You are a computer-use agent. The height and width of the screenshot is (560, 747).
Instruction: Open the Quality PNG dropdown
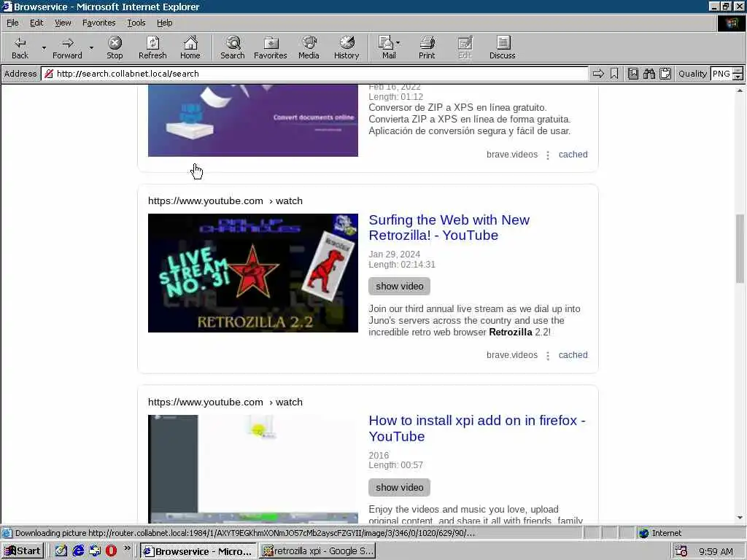coord(727,74)
